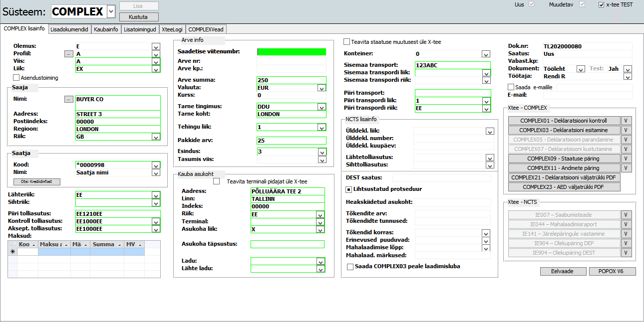Click the V button beside IE904 Olekupäring DEST
Screen dimensions: 644x322
pos(626,253)
